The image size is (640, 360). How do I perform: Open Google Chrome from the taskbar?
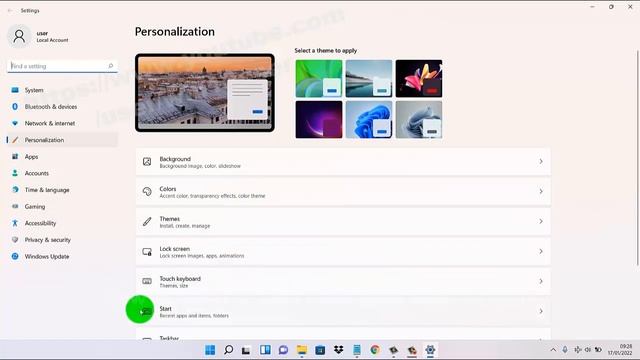point(375,350)
